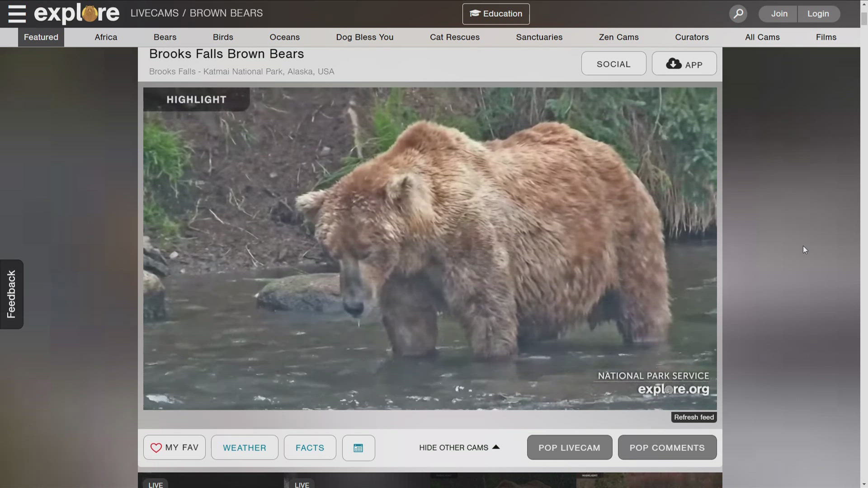Select the Zen Cams tab
868x488 pixels.
pos(619,38)
